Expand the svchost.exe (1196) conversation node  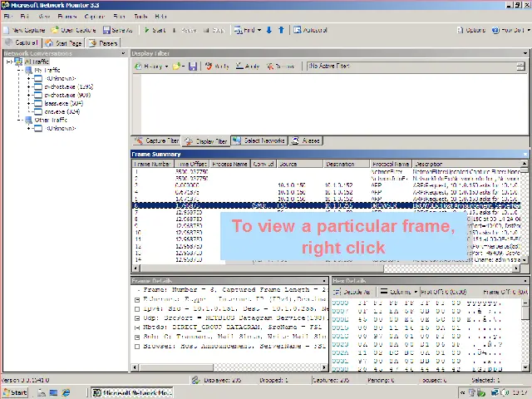[x=29, y=86]
